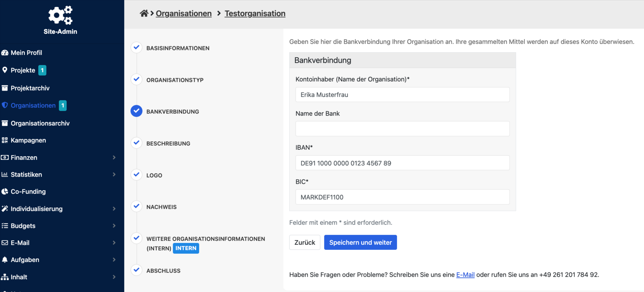Select the Logo step checkmark circle
Screen dimensions: 644x292
point(136,175)
